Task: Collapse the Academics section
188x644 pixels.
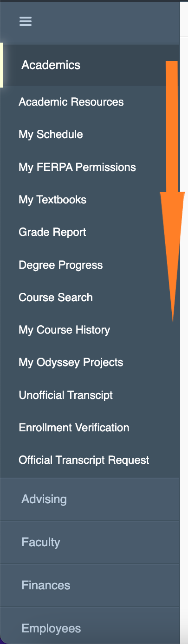Action: pos(90,65)
